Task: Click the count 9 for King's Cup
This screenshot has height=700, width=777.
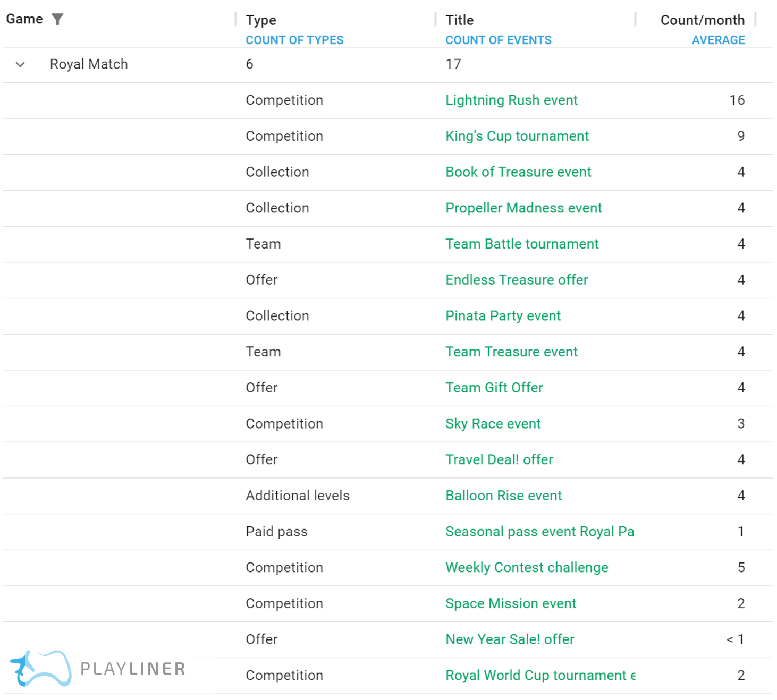Action: [x=741, y=136]
